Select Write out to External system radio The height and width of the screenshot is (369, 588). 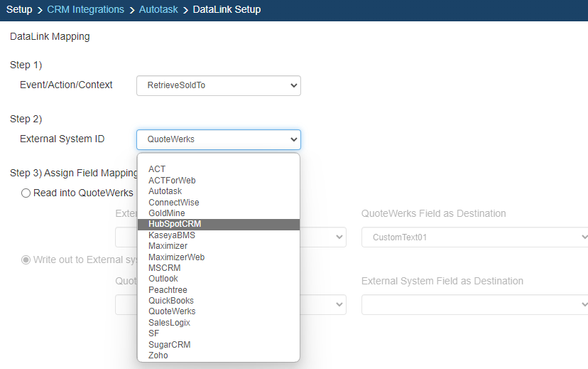[x=26, y=260]
